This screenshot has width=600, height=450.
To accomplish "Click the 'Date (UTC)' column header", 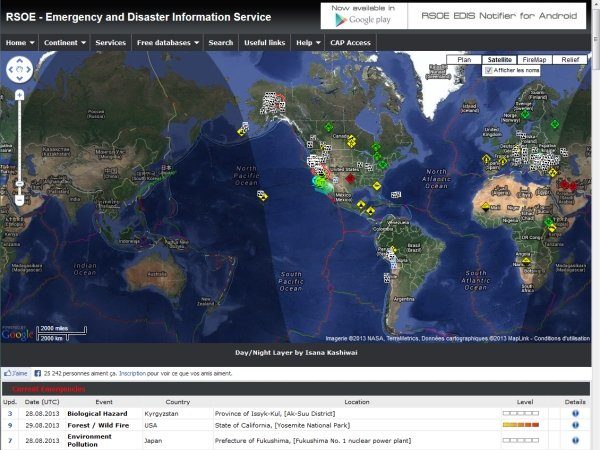I will pos(42,402).
